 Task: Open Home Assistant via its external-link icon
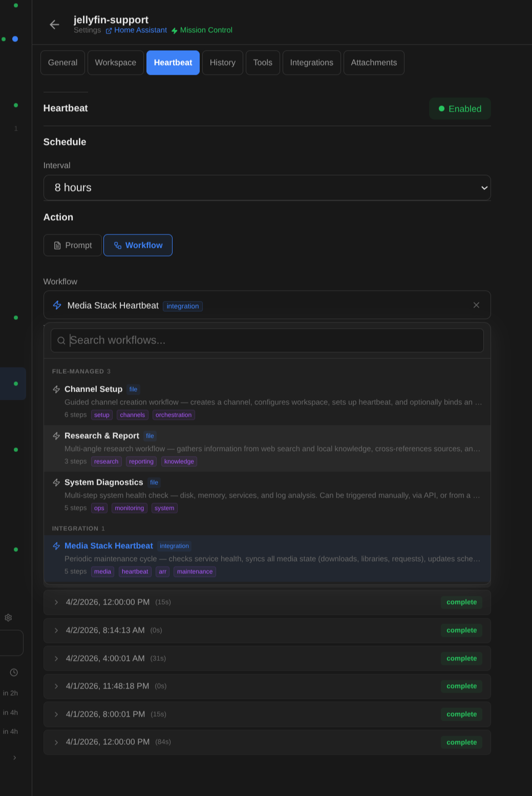point(109,31)
